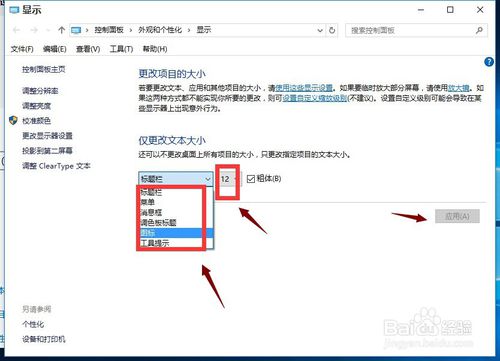This screenshot has width=500, height=361.
Task: Go to 控制面板主页
Action: coord(44,69)
